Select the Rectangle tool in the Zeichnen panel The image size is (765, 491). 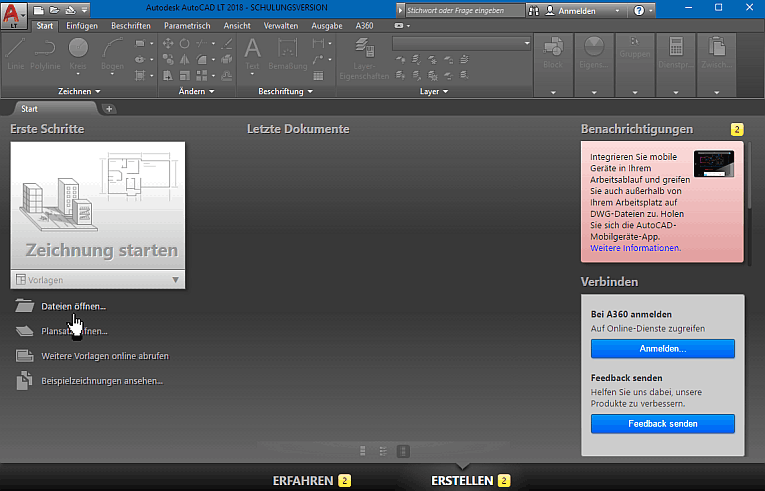click(140, 44)
